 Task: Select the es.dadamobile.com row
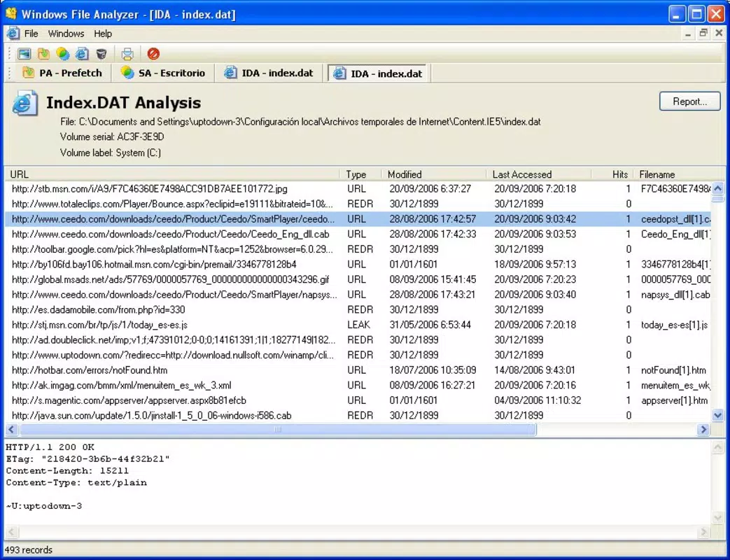(358, 309)
